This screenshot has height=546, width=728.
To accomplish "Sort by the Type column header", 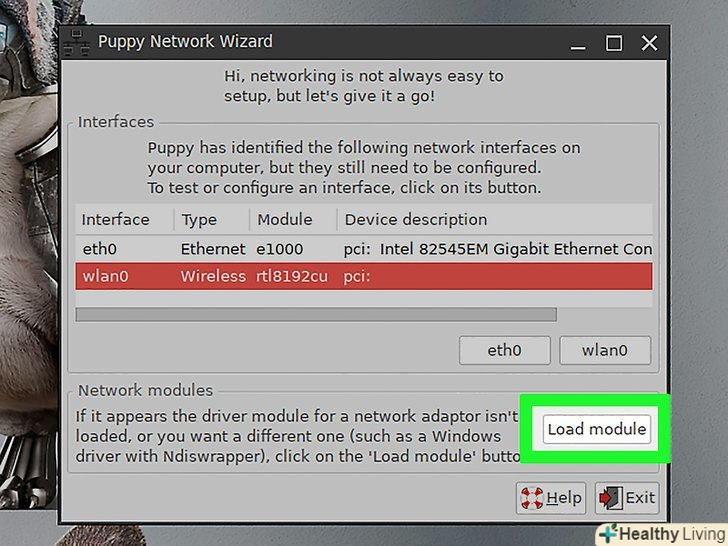I will click(212, 220).
